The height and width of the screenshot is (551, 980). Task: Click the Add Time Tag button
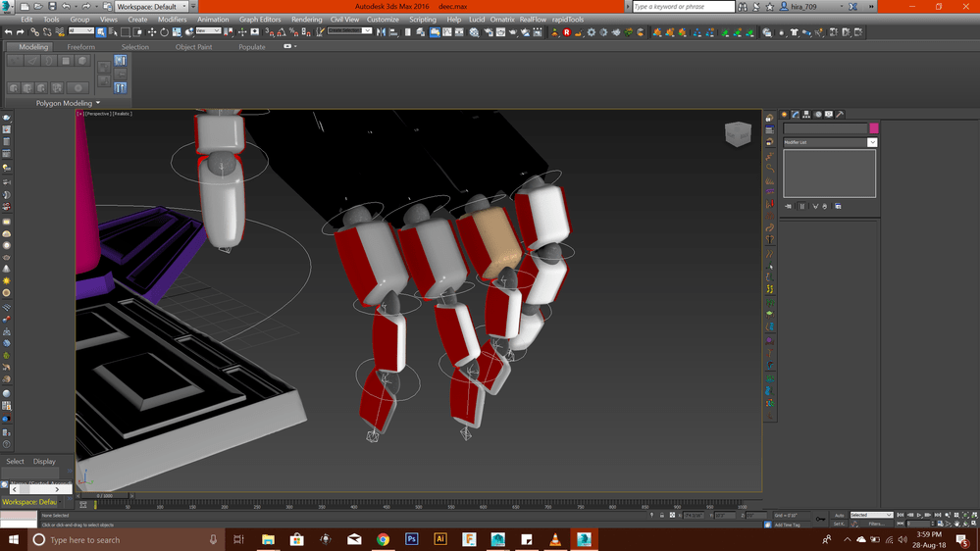click(787, 525)
